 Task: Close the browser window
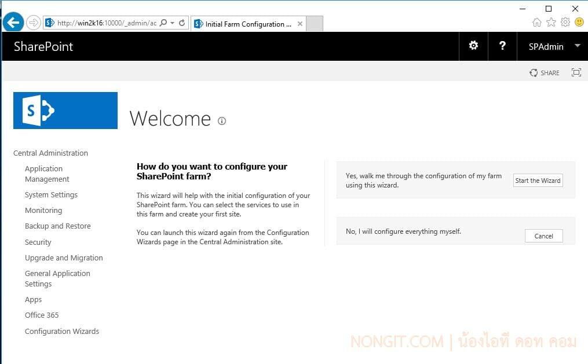(x=575, y=9)
